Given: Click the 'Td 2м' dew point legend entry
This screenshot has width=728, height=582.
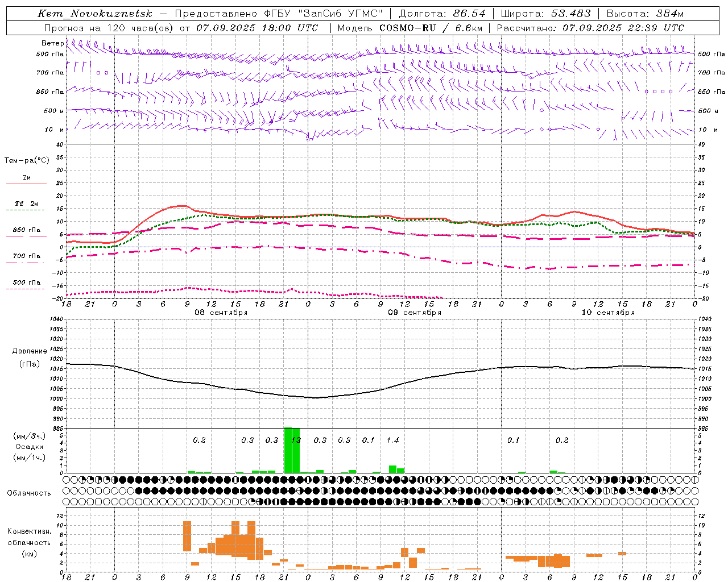Looking at the screenshot, I should (26, 203).
